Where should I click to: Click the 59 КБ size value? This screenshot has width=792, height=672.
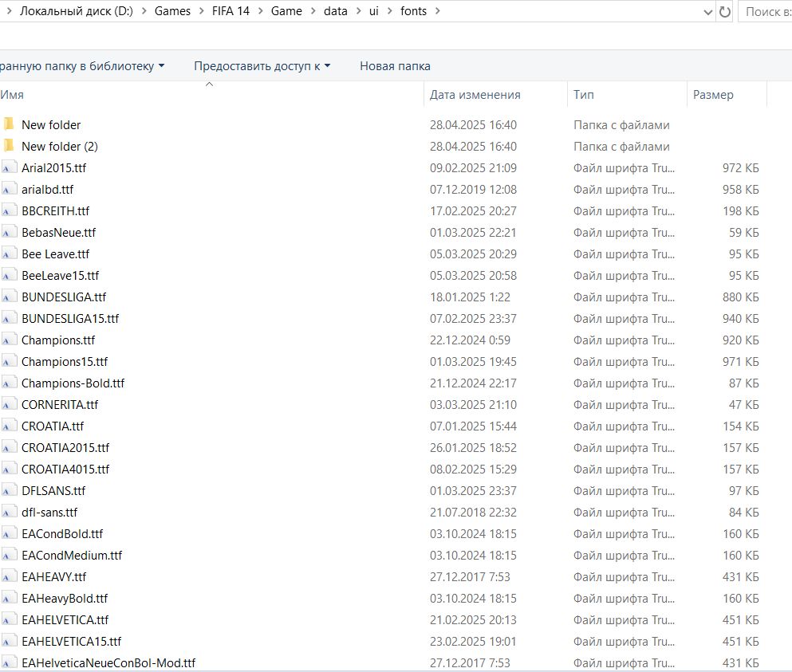[743, 232]
